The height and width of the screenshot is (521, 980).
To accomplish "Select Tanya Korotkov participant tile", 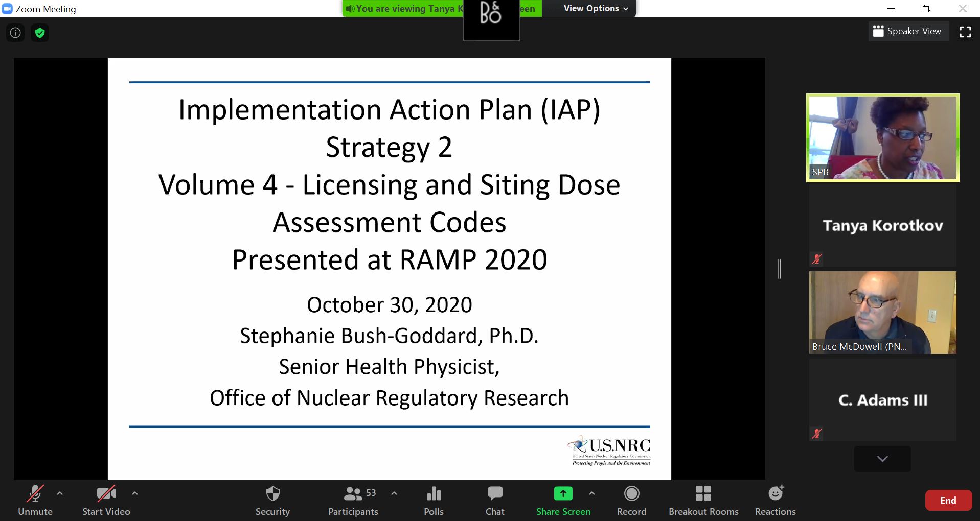I will pos(883,225).
